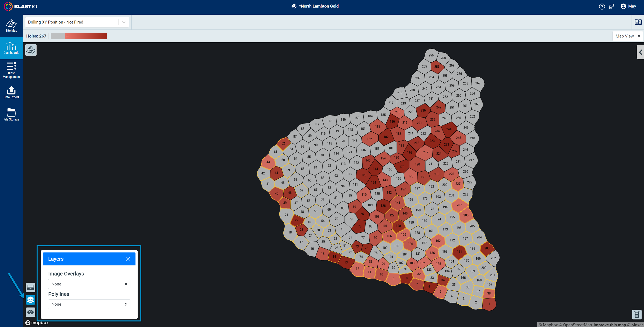Click the Layers panel title
The width and height of the screenshot is (644, 327).
(x=56, y=259)
